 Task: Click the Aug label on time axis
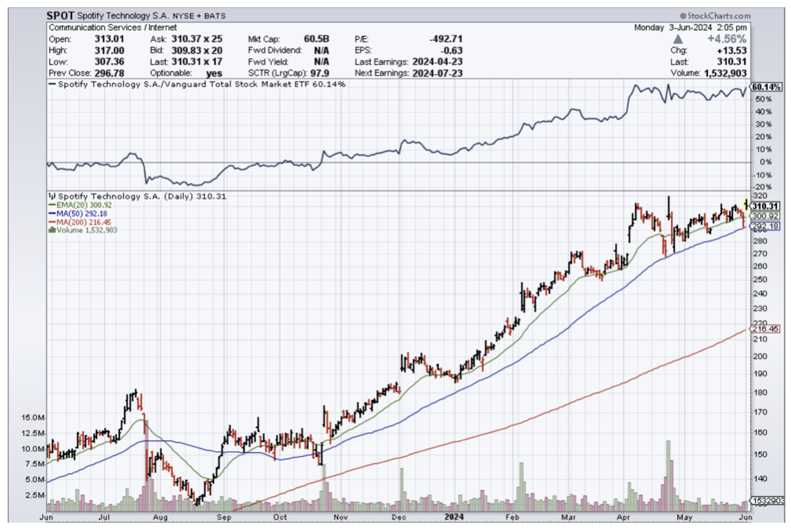[160, 517]
